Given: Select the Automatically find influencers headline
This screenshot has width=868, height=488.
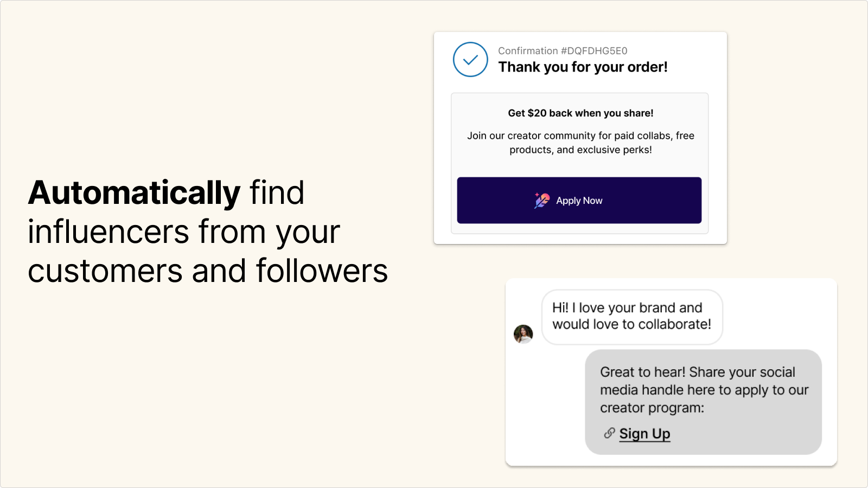Looking at the screenshot, I should pos(208,232).
